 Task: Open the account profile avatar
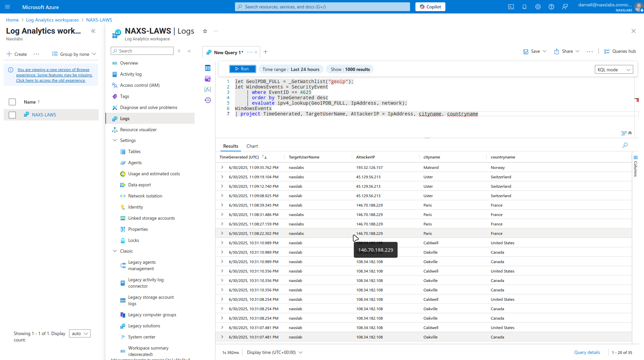click(x=638, y=7)
